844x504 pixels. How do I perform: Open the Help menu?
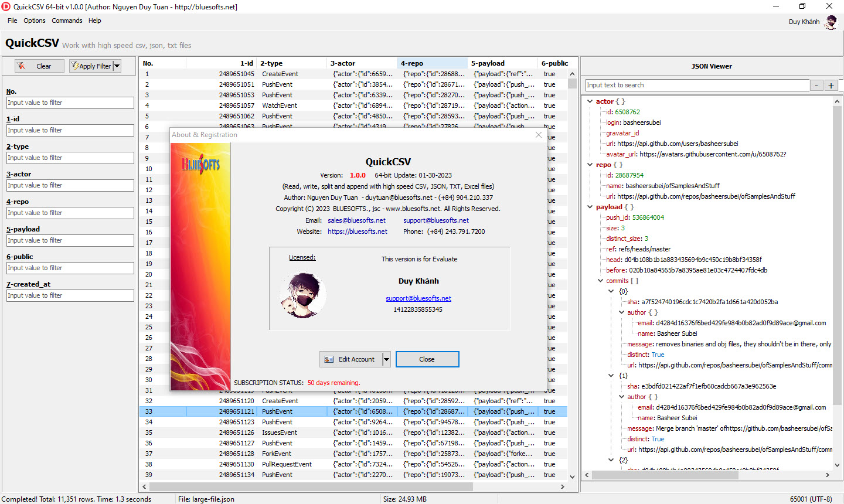coord(95,21)
